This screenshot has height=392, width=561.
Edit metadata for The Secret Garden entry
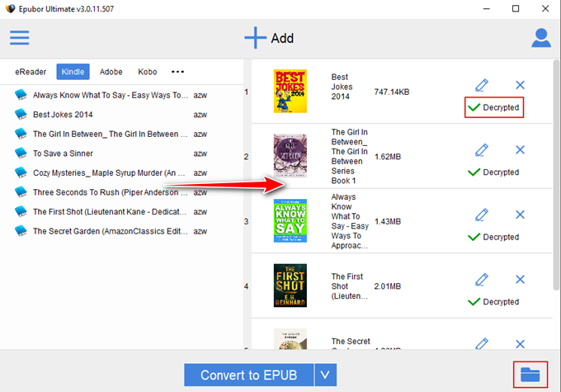point(482,343)
